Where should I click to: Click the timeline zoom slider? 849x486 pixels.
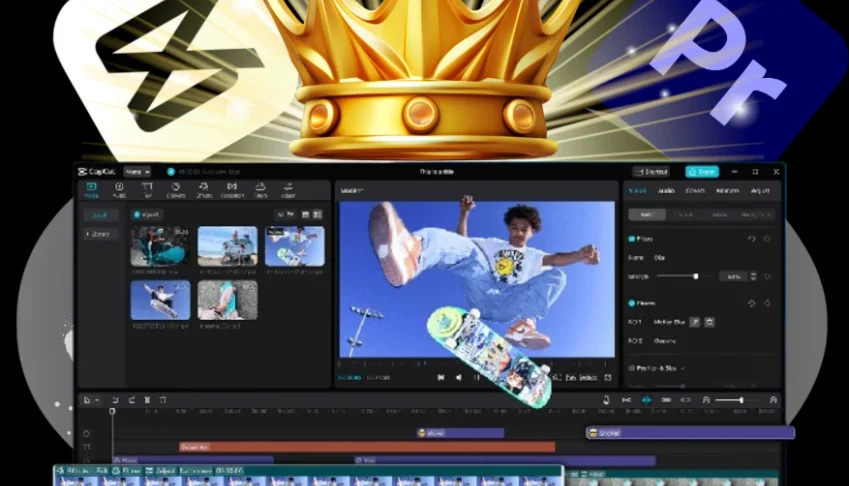739,400
